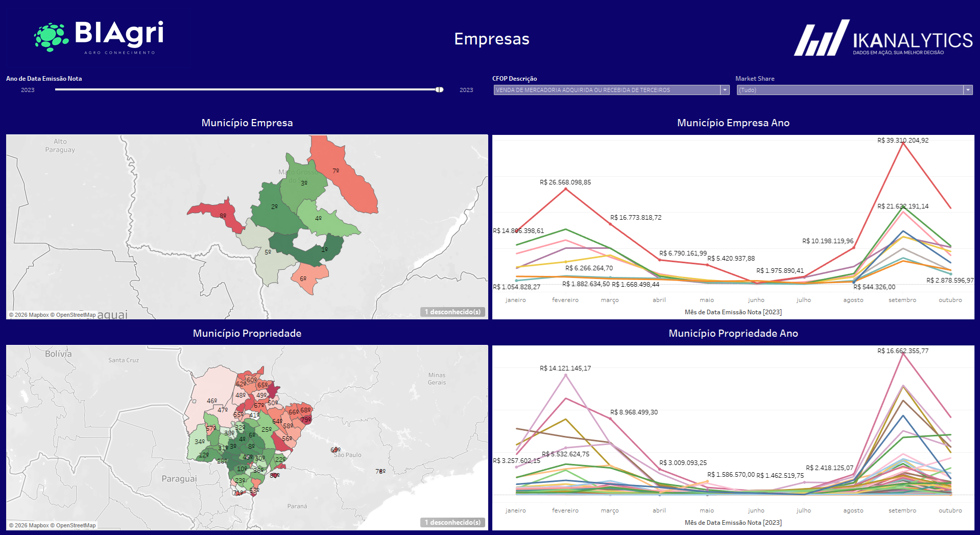This screenshot has width=980, height=535.
Task: Click the Market Share (Tudo) field
Action: click(850, 90)
